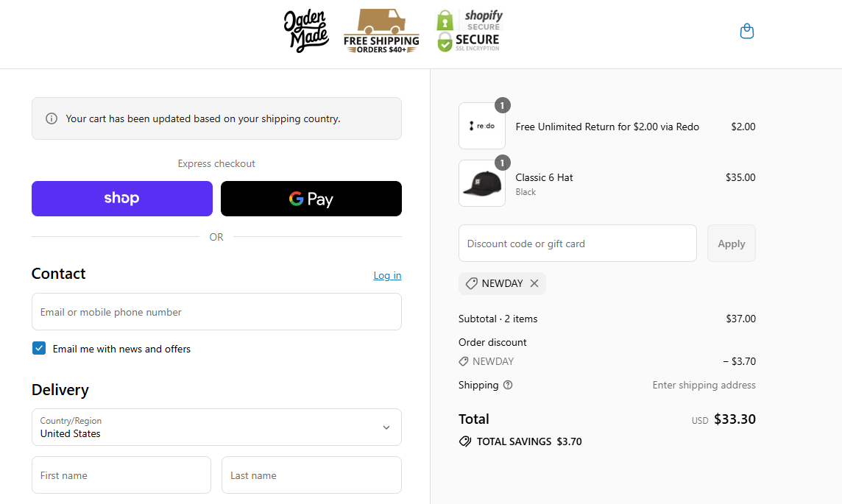Click the tag icon beside TOTAL SAVINGS

pyautogui.click(x=464, y=441)
